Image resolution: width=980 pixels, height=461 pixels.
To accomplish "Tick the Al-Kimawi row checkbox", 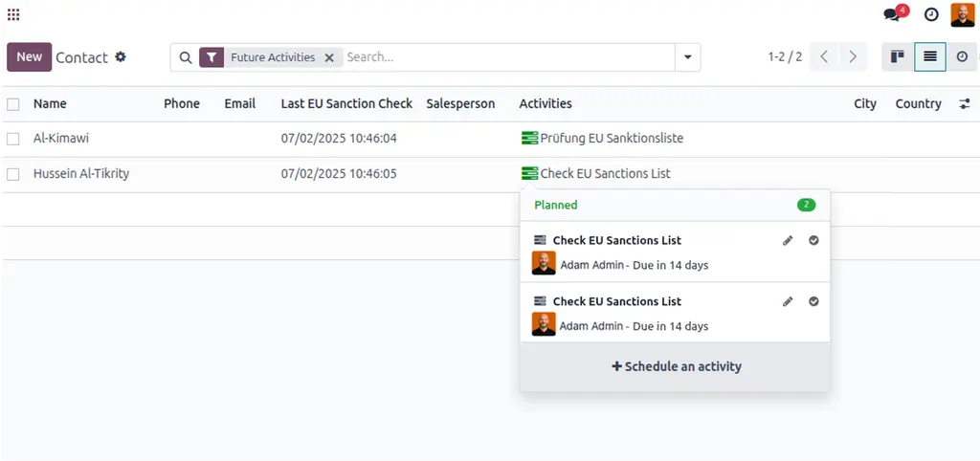I will click(13, 139).
